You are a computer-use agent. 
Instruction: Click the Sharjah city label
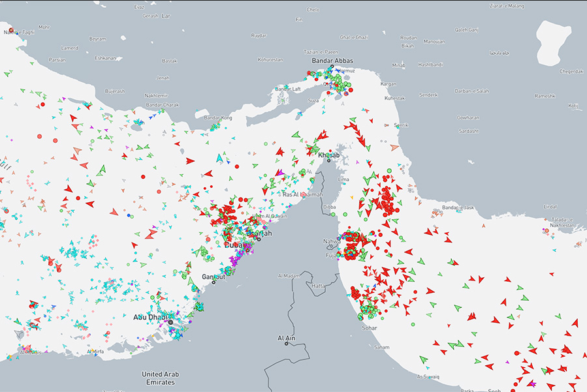click(x=258, y=233)
